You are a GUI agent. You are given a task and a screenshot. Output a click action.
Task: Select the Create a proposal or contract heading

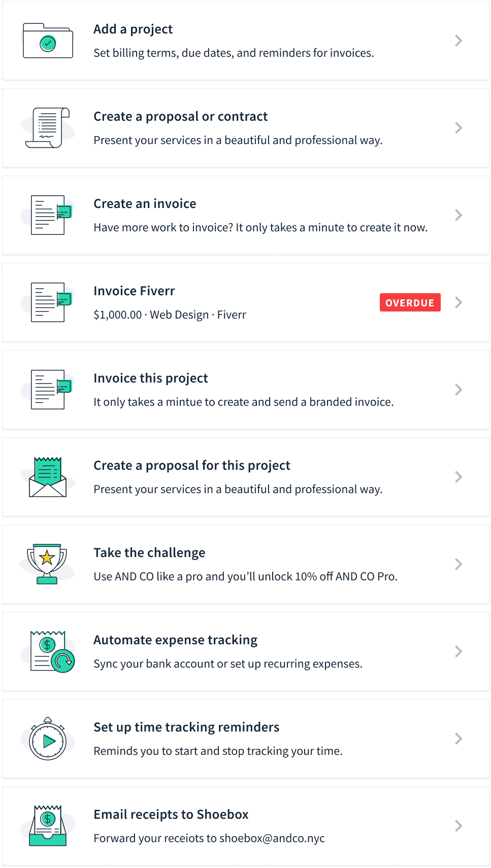180,117
